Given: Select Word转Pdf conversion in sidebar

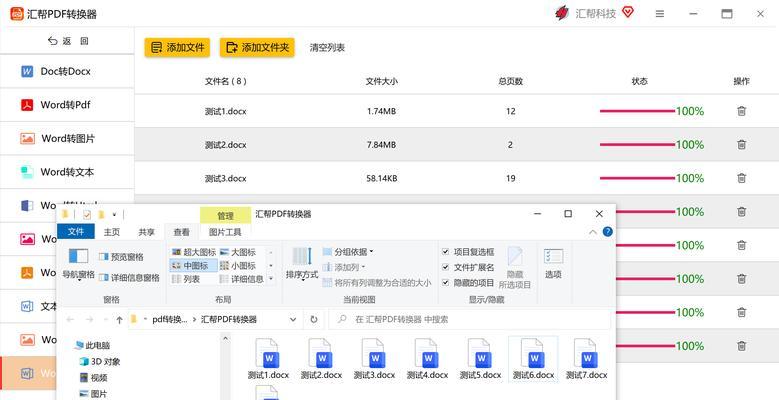Looking at the screenshot, I should [67, 105].
